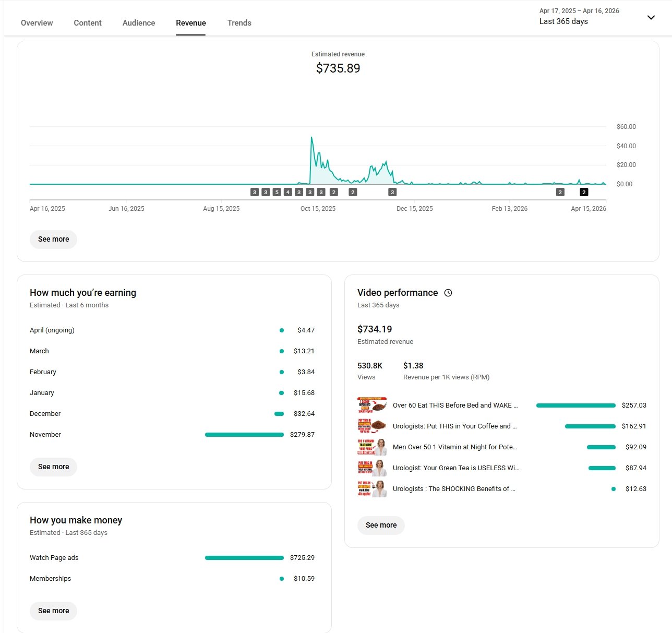
Task: Switch to the Overview tab
Action: tap(37, 23)
